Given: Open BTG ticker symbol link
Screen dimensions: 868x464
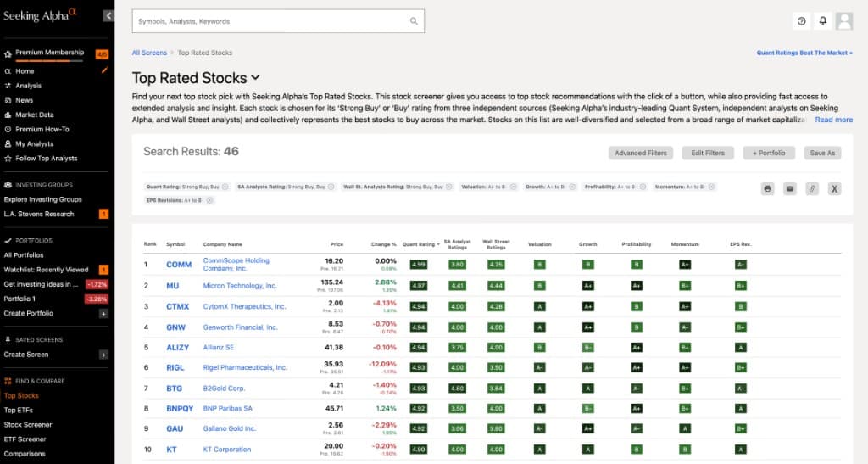Looking at the screenshot, I should coord(174,389).
